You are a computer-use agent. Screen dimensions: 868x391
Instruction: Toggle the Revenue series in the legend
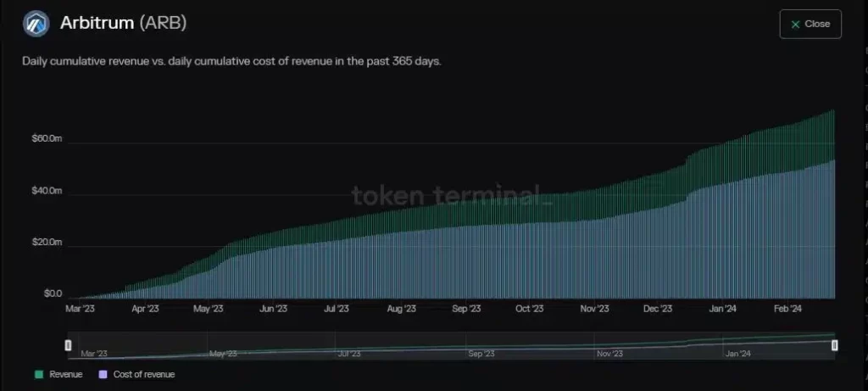(x=65, y=374)
